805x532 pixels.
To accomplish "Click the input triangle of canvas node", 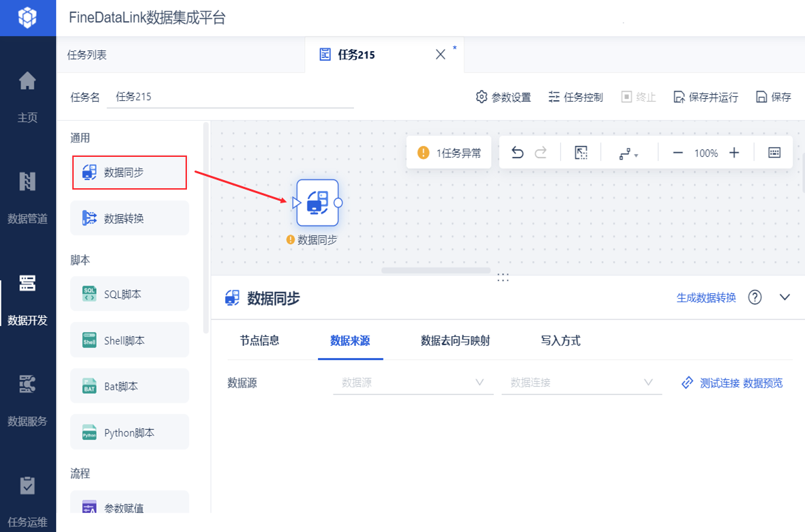I will coord(296,203).
